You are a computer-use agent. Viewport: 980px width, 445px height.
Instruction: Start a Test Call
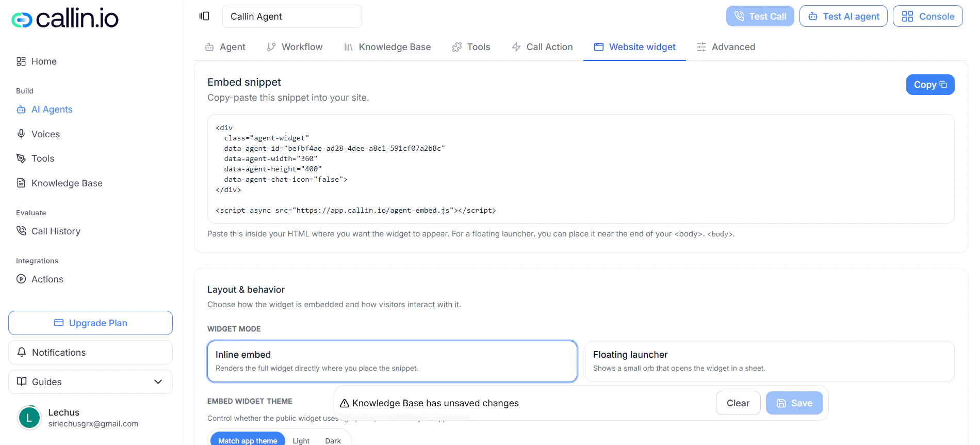pos(760,16)
